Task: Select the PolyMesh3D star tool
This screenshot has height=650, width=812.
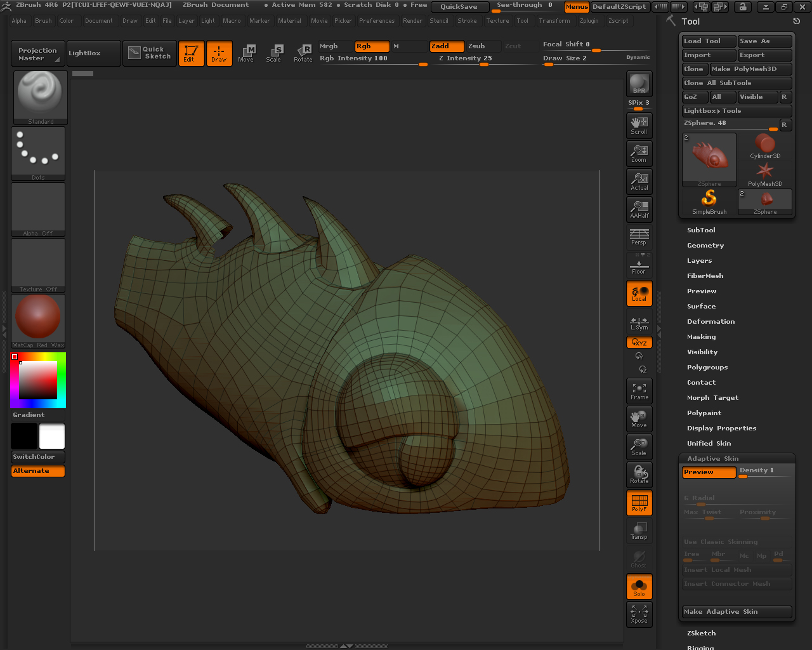Action: click(x=765, y=174)
